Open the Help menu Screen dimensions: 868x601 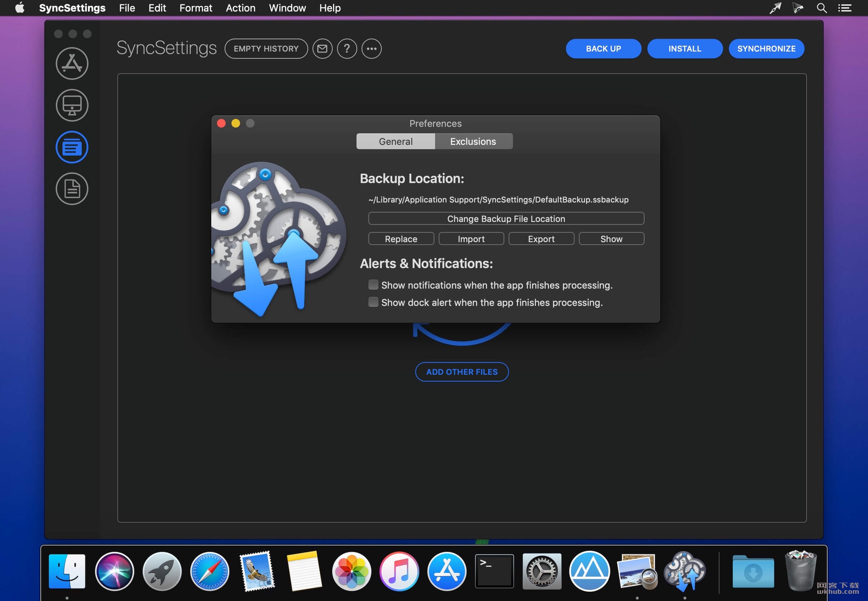tap(330, 8)
